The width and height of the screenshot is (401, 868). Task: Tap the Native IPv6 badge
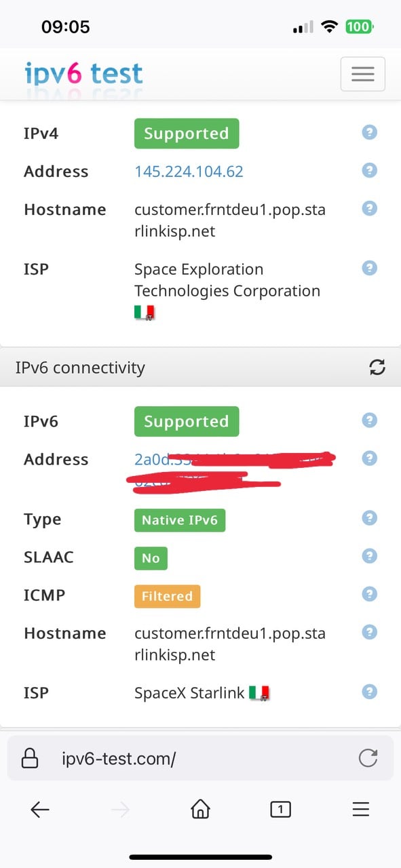coord(180,521)
